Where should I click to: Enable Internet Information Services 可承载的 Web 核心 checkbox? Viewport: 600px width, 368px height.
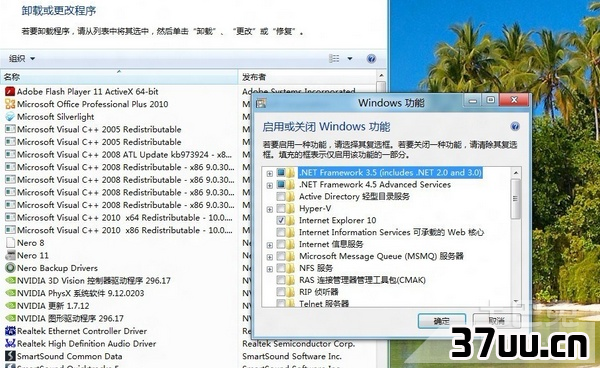[281, 232]
